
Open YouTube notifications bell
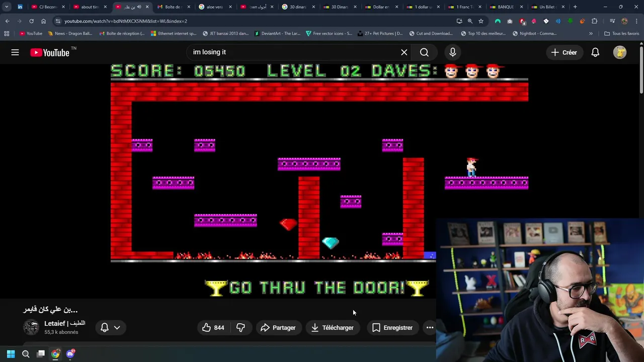pyautogui.click(x=595, y=52)
